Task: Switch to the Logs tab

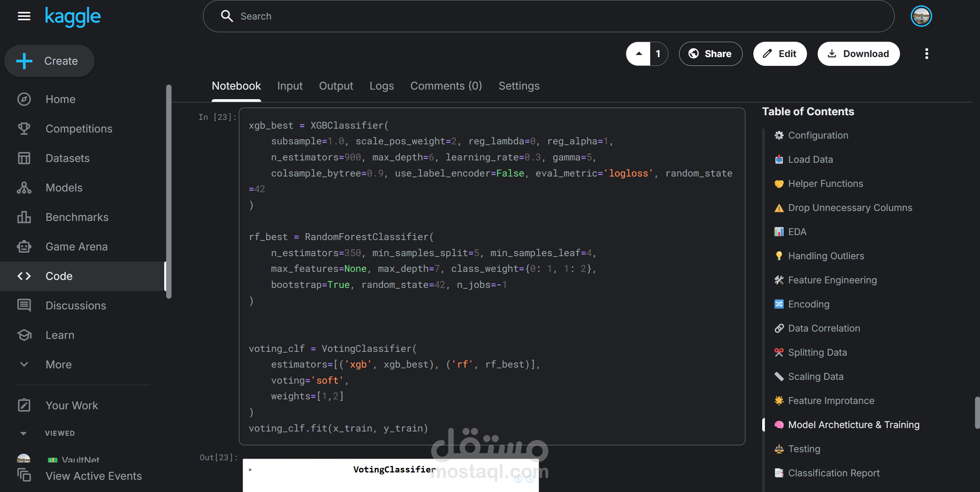Action: (381, 86)
